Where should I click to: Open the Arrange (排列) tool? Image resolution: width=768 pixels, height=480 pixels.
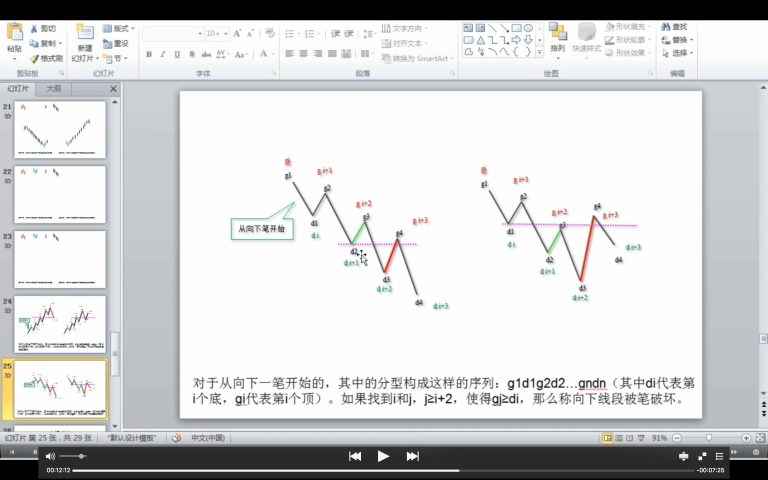pyautogui.click(x=557, y=37)
